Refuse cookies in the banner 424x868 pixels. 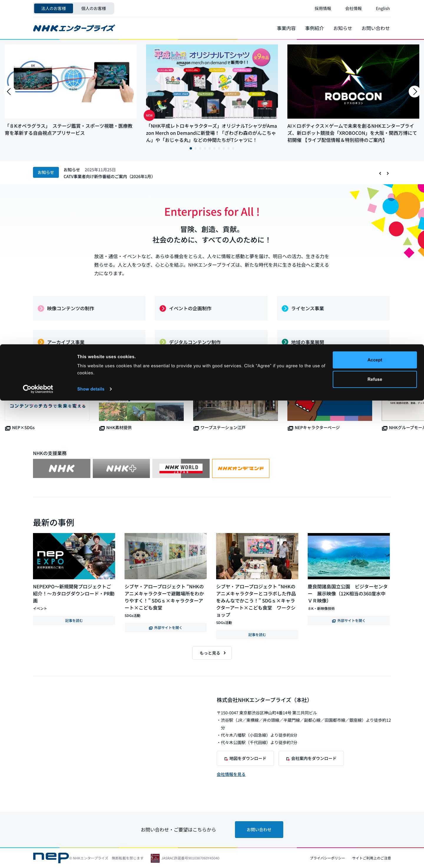tap(375, 379)
